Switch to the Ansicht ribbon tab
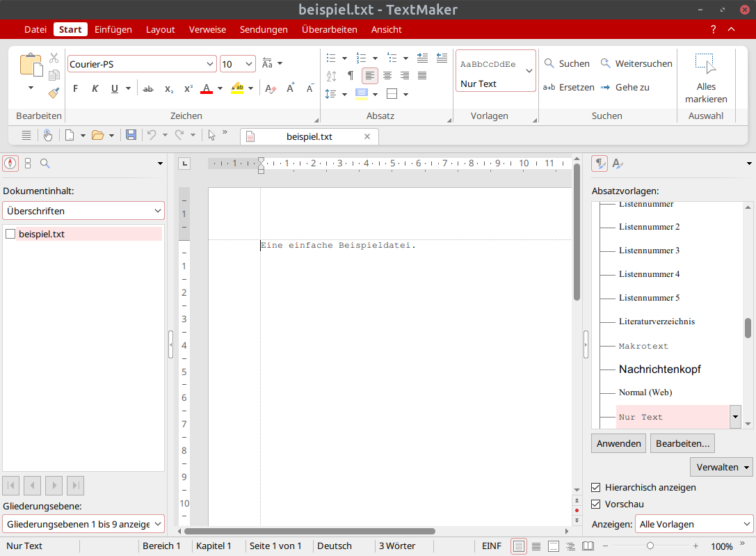Screen dimensions: 756x556 click(x=386, y=29)
